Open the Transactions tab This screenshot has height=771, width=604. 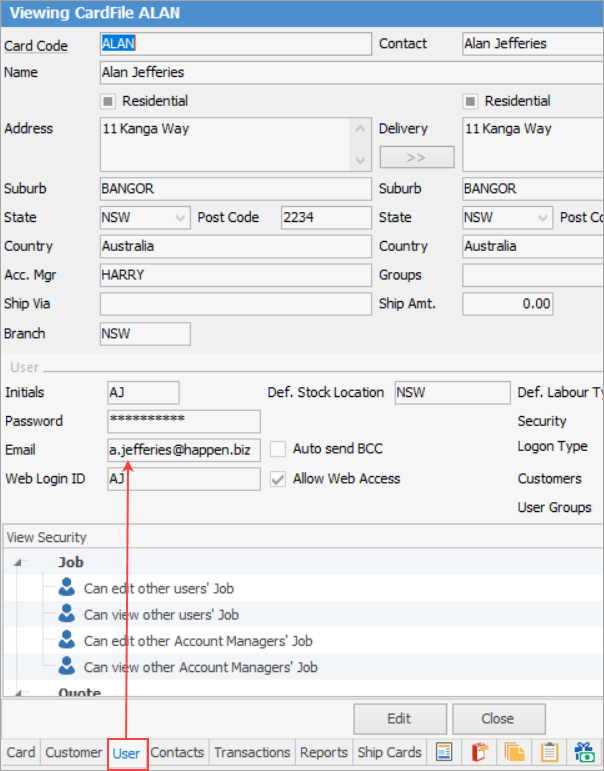[252, 752]
